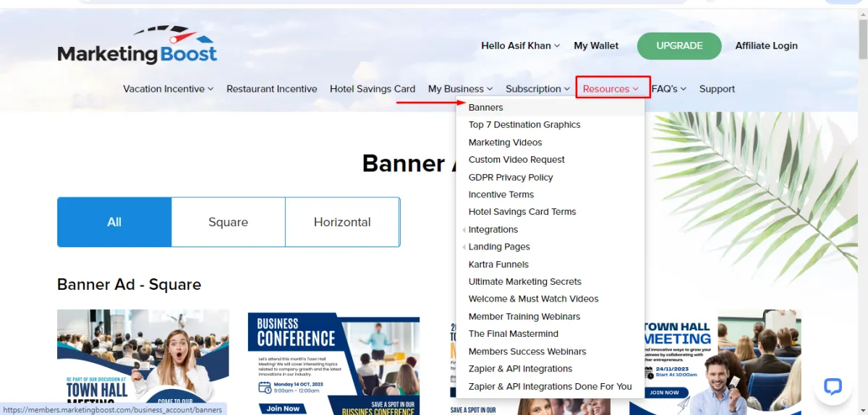Open the Business Conference banner thumbnail
Image resolution: width=868 pixels, height=415 pixels.
(x=333, y=364)
